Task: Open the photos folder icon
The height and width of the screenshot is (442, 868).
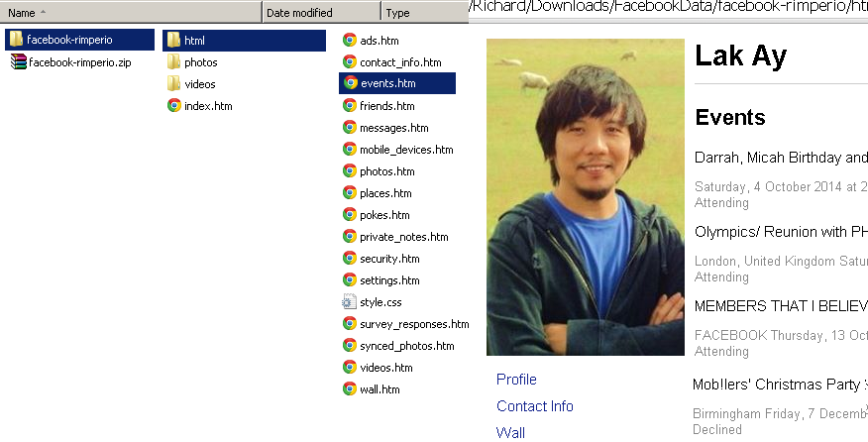Action: [173, 61]
